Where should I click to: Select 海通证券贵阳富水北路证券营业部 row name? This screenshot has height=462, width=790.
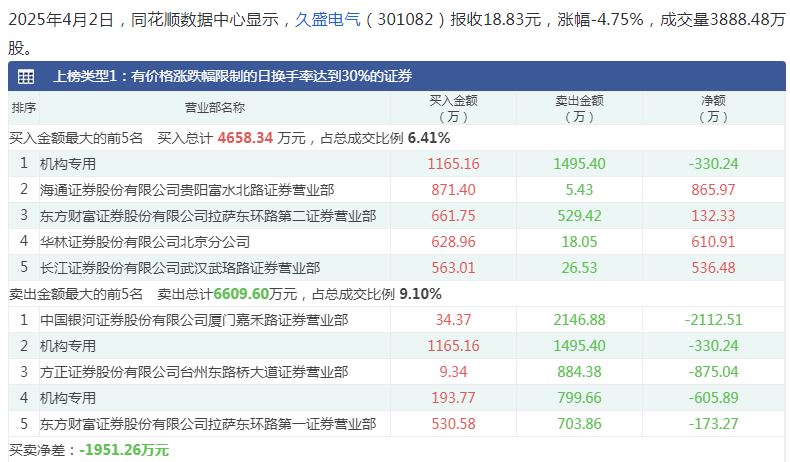click(x=187, y=190)
